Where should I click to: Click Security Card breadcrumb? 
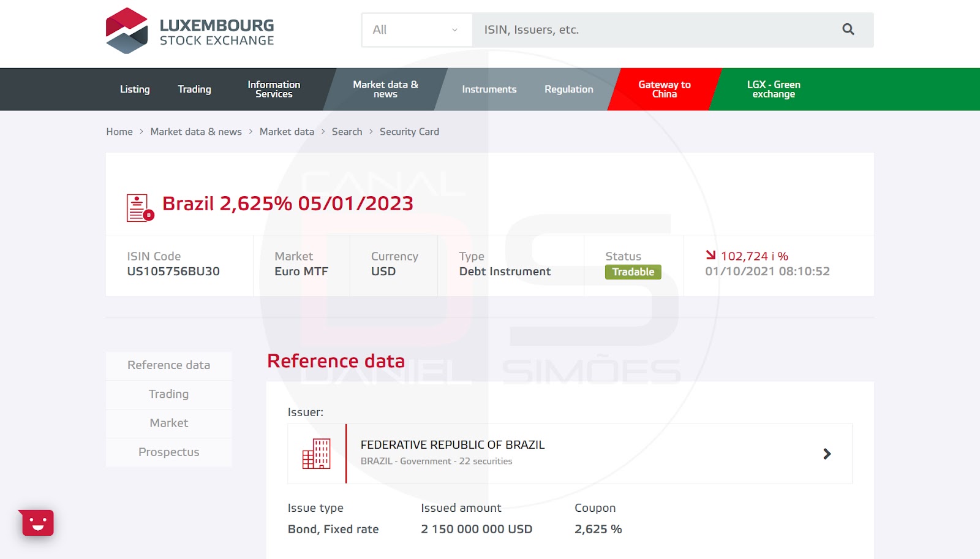click(409, 132)
